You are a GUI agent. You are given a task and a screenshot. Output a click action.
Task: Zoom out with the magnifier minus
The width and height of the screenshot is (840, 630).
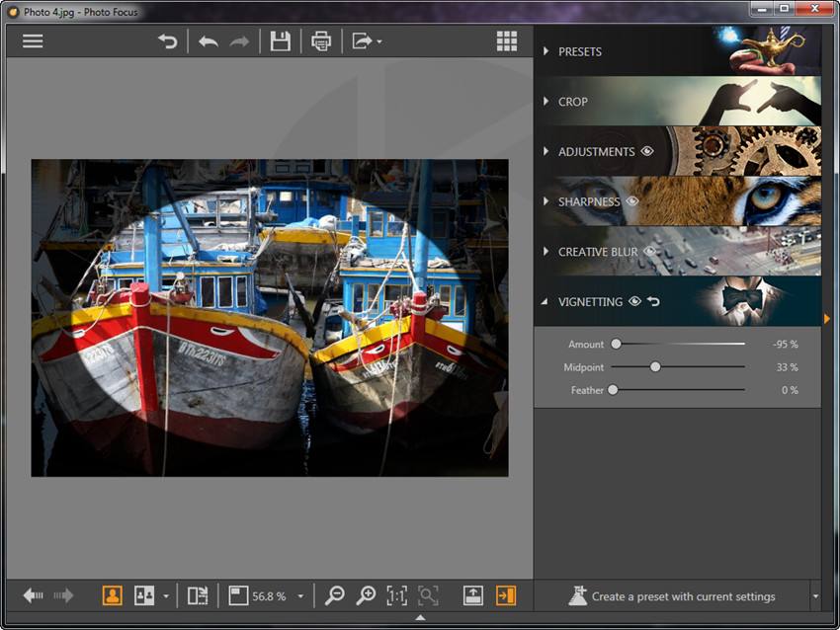tap(335, 595)
